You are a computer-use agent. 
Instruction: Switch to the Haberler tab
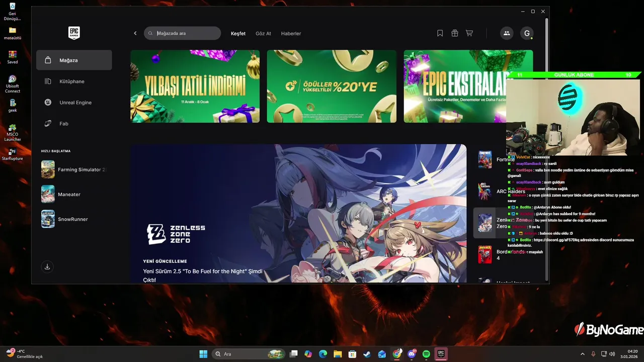[x=291, y=33]
